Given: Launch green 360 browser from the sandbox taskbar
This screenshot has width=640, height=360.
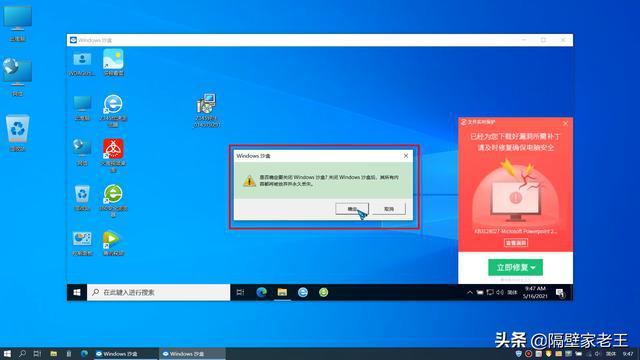Looking at the screenshot, I should 324,292.
